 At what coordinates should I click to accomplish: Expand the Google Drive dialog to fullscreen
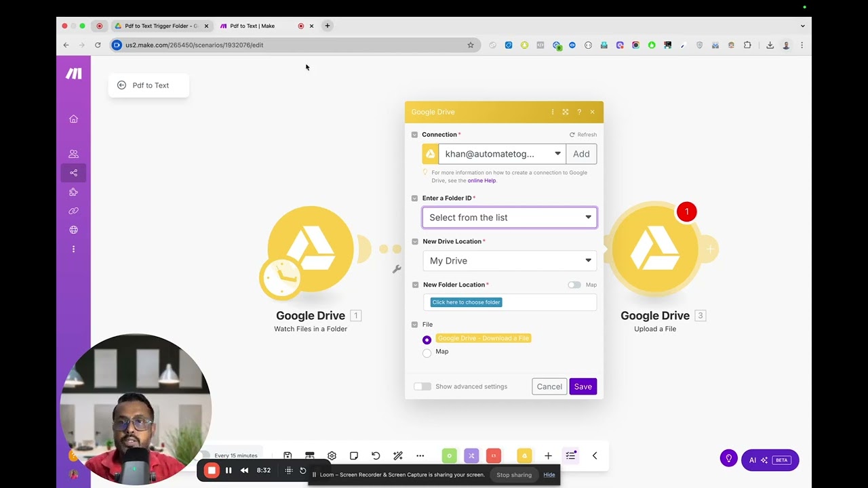[x=566, y=112]
